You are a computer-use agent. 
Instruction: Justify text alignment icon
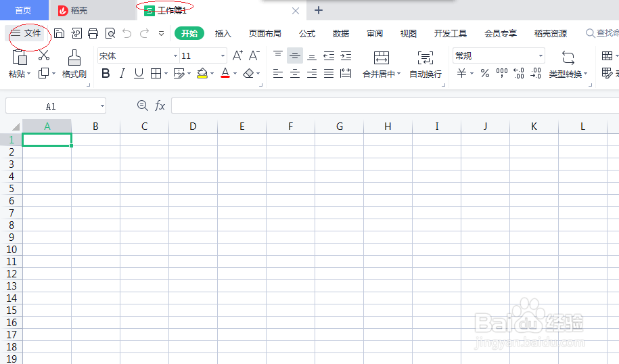click(329, 74)
